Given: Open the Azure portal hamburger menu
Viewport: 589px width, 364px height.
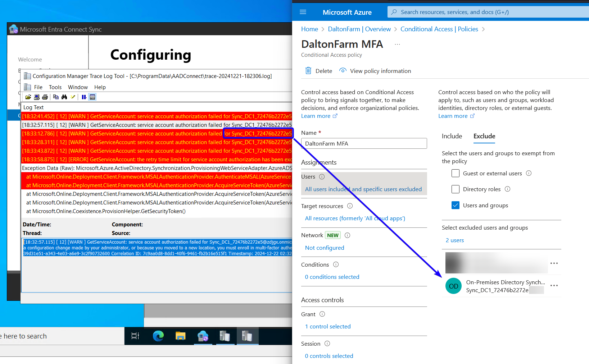Looking at the screenshot, I should (x=303, y=12).
